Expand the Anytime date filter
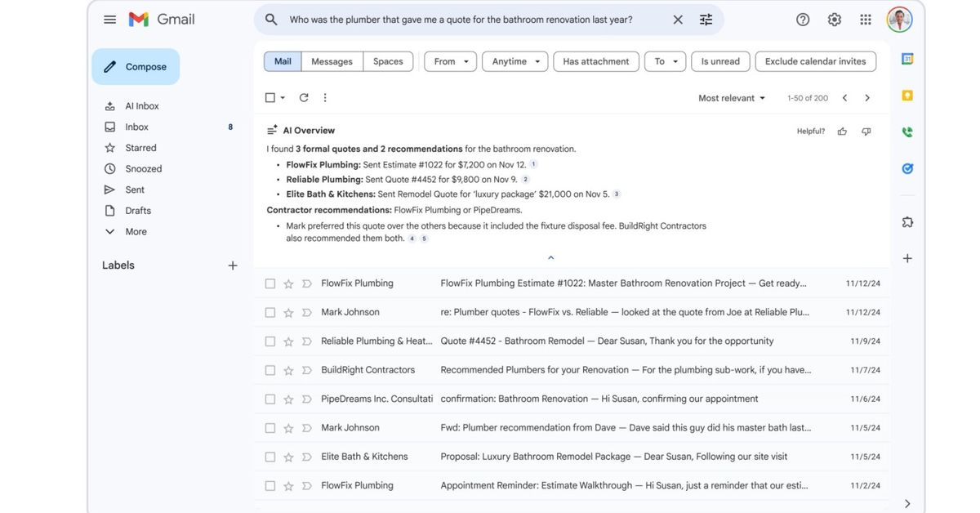The height and width of the screenshot is (513, 980). 516,61
